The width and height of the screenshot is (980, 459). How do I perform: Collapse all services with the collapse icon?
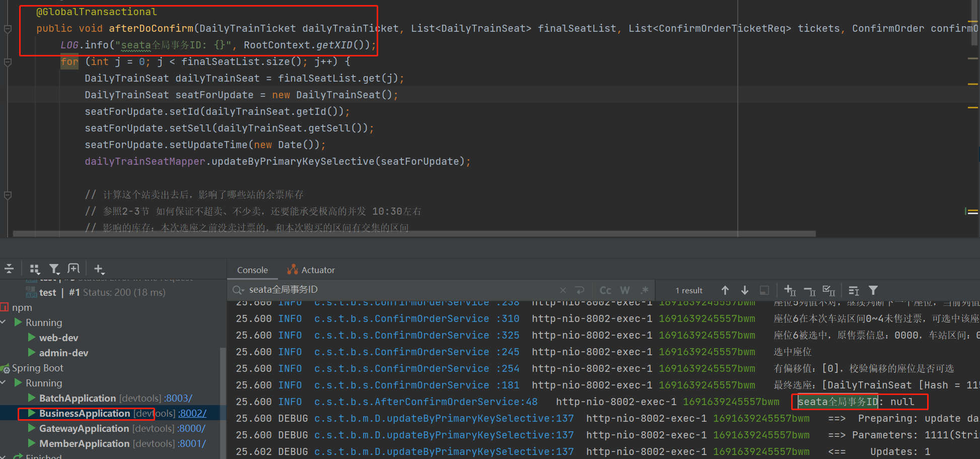click(9, 269)
